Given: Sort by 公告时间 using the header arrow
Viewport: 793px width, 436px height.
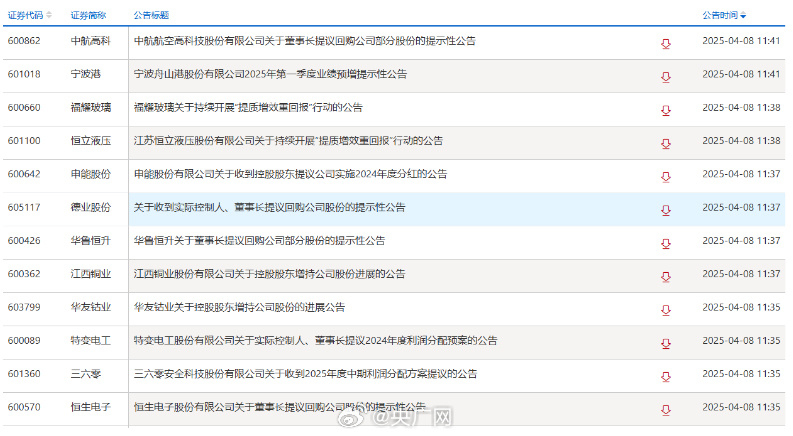Looking at the screenshot, I should (743, 16).
